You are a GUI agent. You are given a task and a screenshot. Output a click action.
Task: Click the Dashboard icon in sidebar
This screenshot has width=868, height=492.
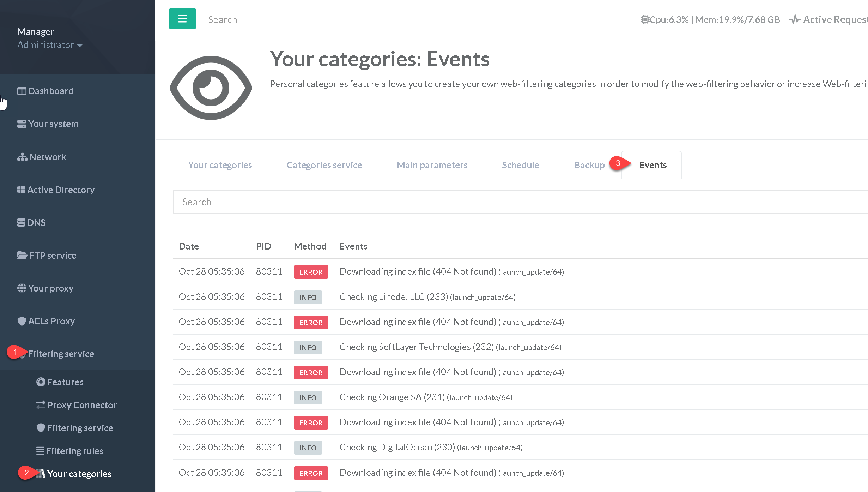pos(22,91)
